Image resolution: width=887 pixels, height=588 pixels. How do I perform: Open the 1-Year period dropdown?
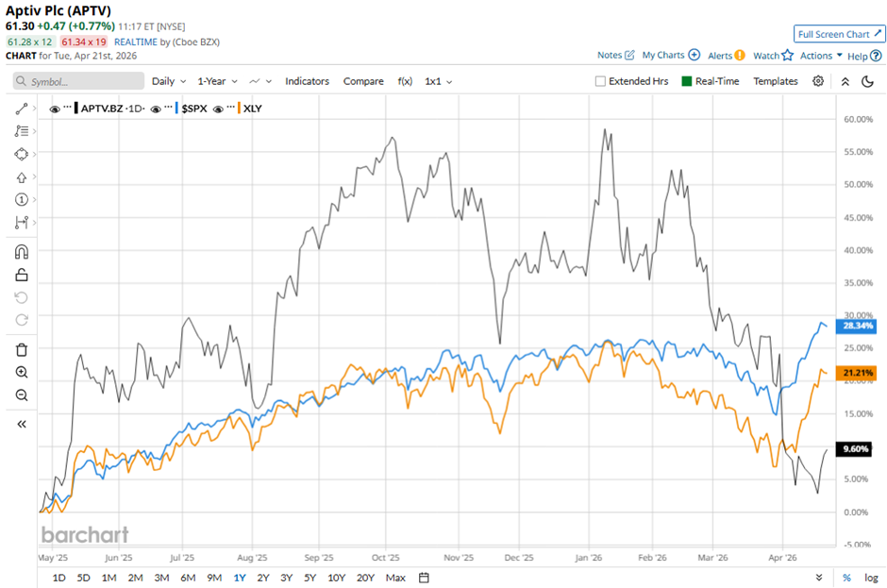[x=217, y=81]
